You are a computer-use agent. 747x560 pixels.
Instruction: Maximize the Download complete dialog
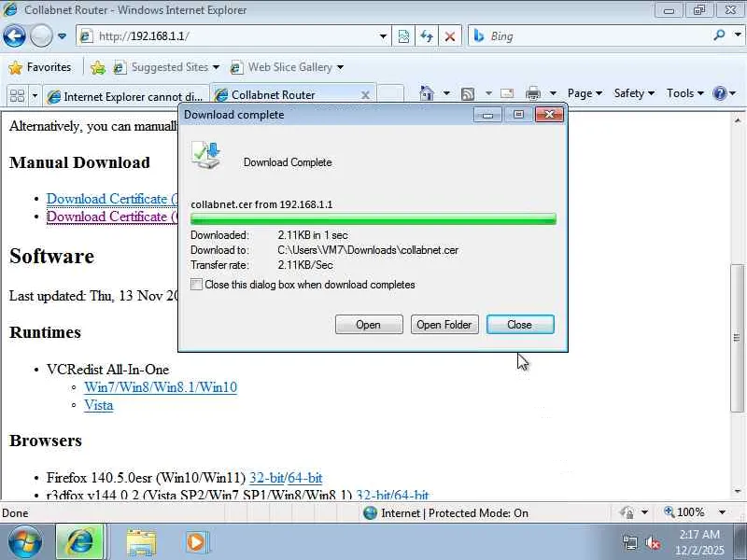coord(518,115)
